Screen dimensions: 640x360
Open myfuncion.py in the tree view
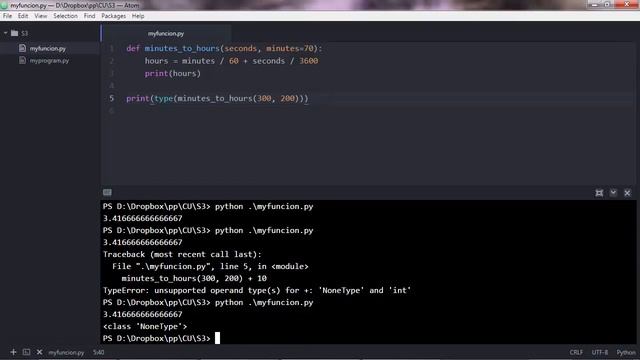47,49
